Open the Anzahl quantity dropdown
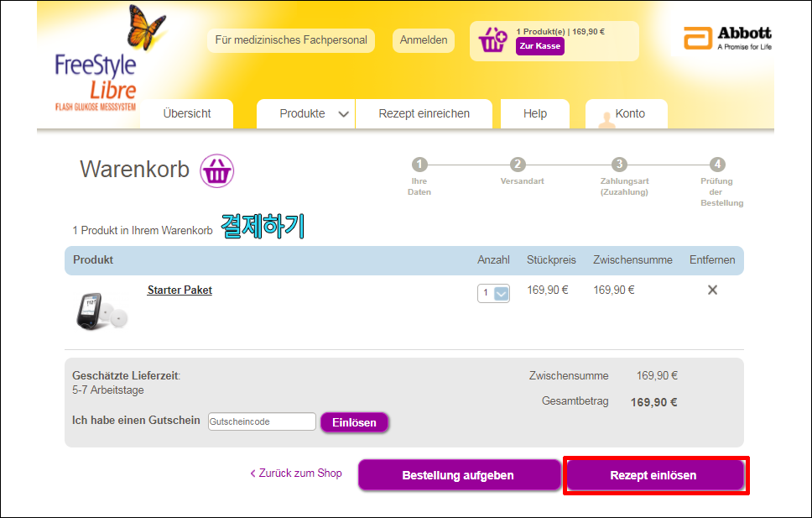This screenshot has height=518, width=812. pos(493,293)
